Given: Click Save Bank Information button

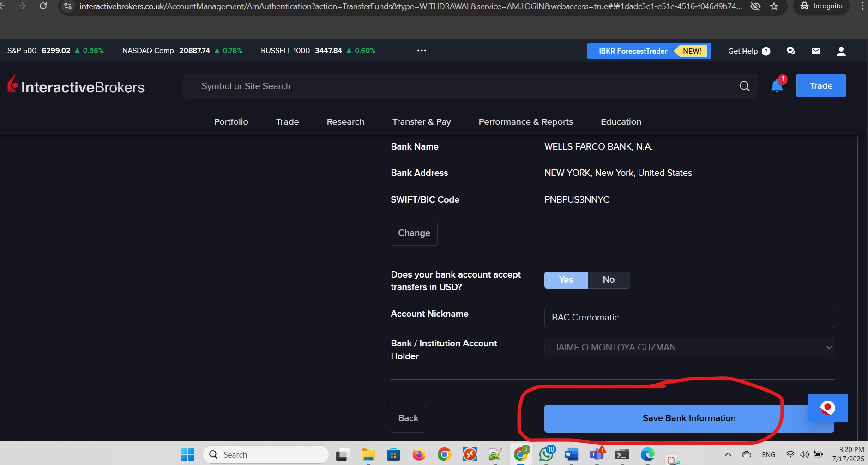Looking at the screenshot, I should [689, 418].
